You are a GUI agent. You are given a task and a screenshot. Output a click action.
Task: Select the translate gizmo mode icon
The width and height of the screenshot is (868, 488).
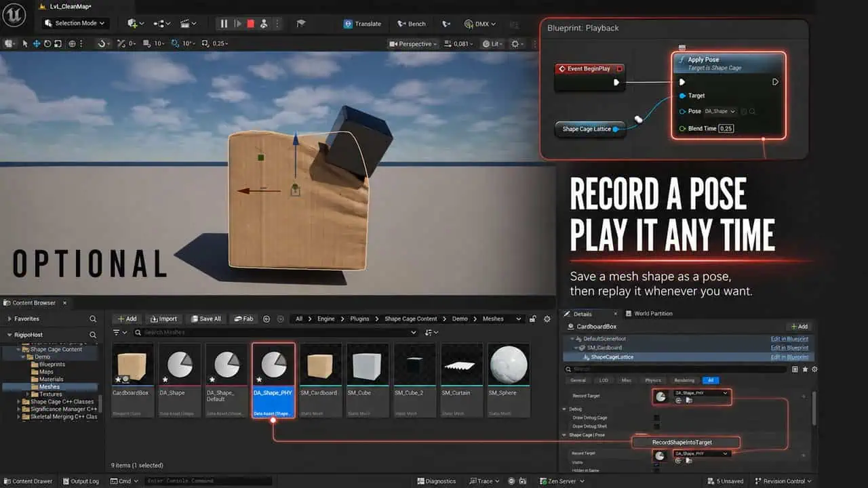coord(36,43)
